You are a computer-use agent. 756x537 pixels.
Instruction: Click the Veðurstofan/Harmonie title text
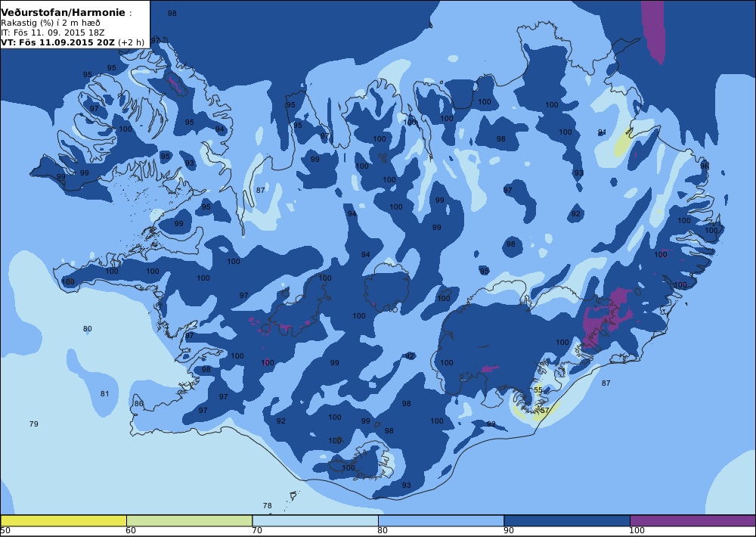click(64, 13)
